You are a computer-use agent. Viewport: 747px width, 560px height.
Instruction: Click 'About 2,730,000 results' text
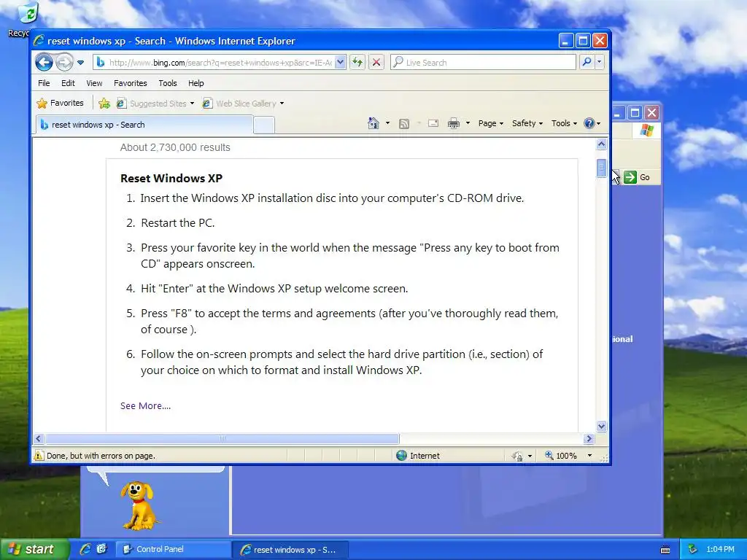(175, 147)
